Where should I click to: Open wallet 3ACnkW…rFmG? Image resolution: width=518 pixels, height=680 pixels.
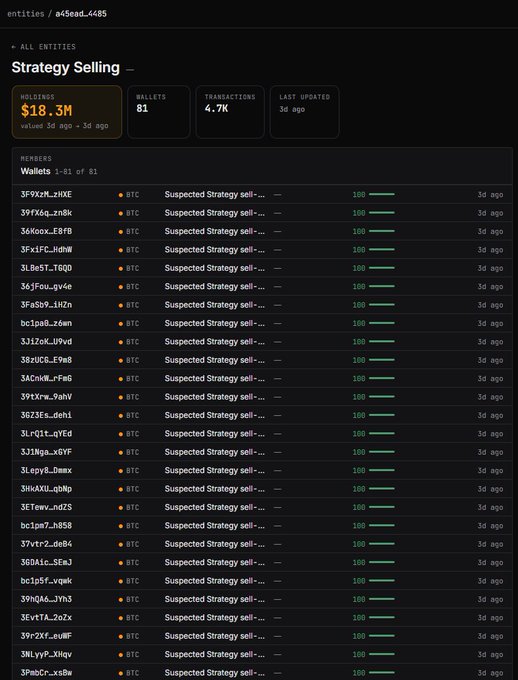(46, 378)
